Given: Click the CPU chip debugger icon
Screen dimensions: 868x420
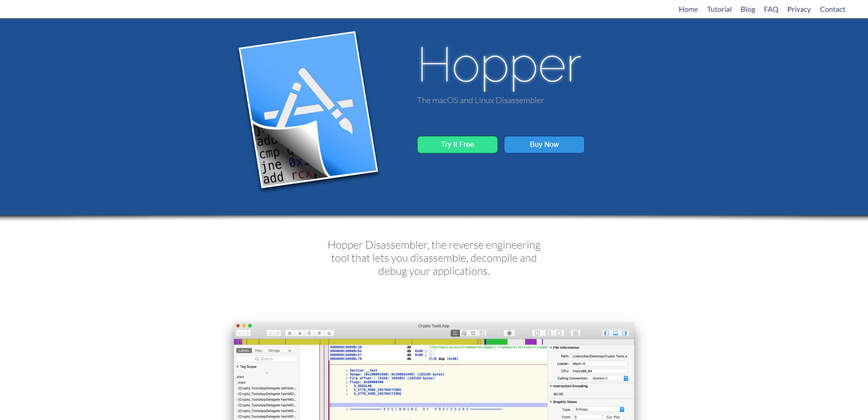Looking at the screenshot, I should [x=509, y=333].
